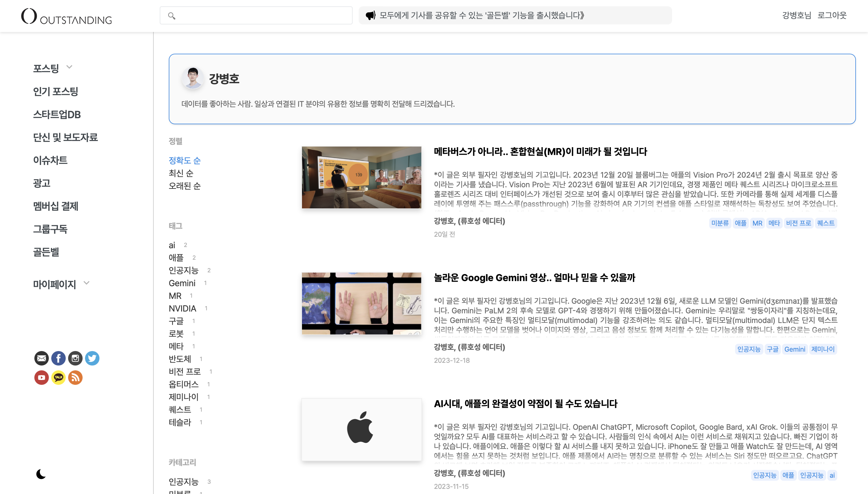
Task: Open the YouTube channel icon
Action: click(x=41, y=377)
